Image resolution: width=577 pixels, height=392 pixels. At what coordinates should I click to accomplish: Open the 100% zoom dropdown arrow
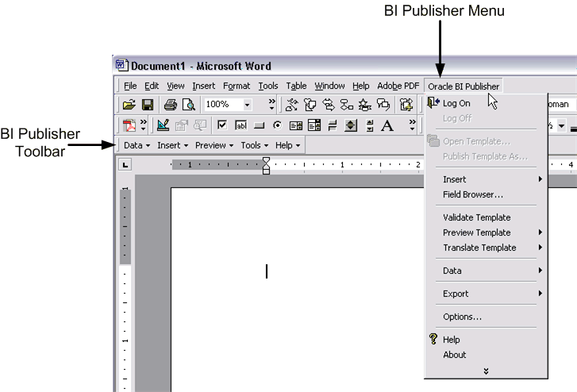(x=248, y=105)
